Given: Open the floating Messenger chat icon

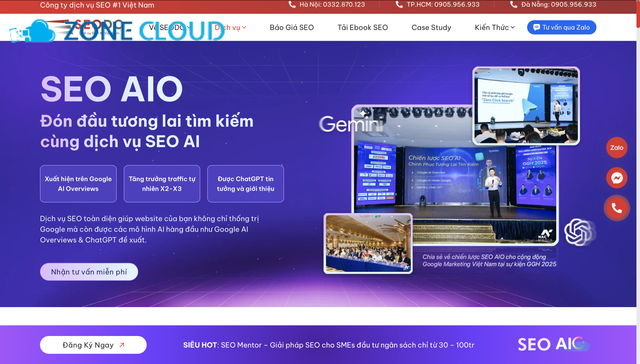Looking at the screenshot, I should click(616, 178).
